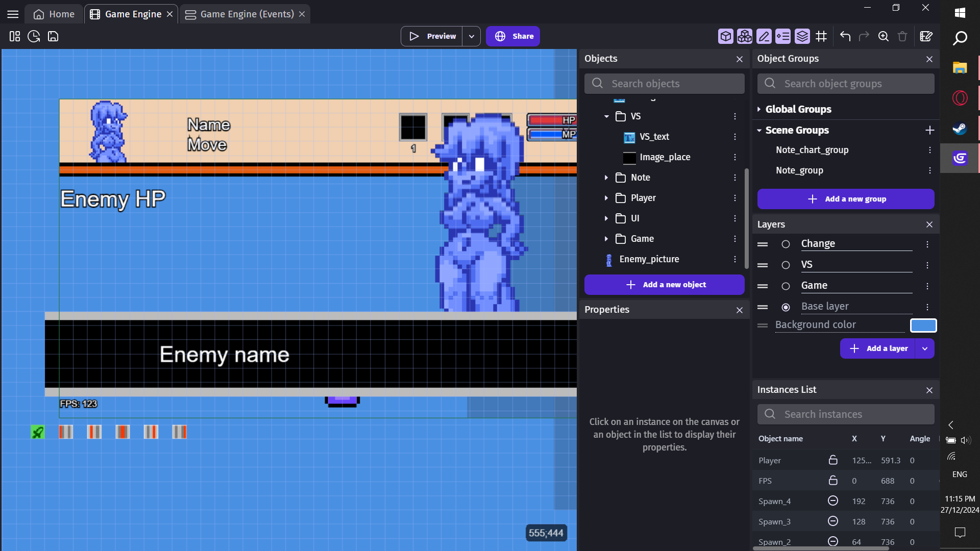Click the Search instances field
The image size is (980, 551).
tap(846, 414)
